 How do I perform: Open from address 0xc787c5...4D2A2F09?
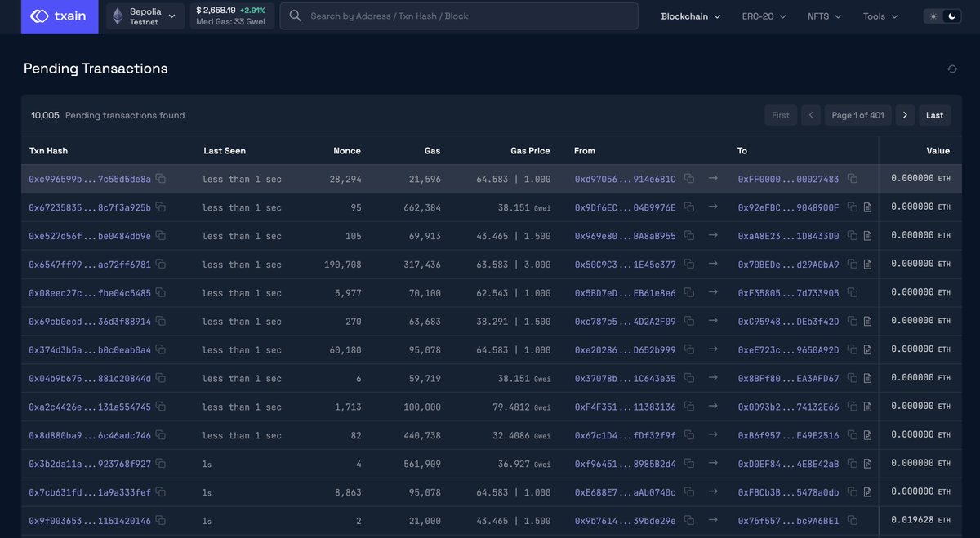(626, 322)
